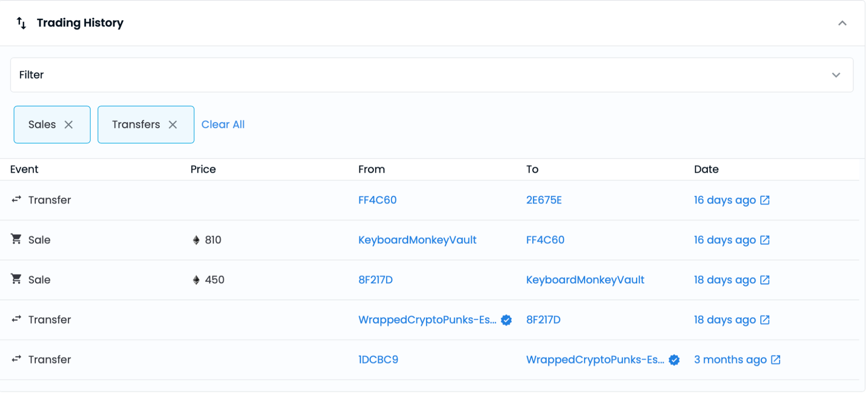Click 18 days ago date in 450 sale row

tap(725, 280)
